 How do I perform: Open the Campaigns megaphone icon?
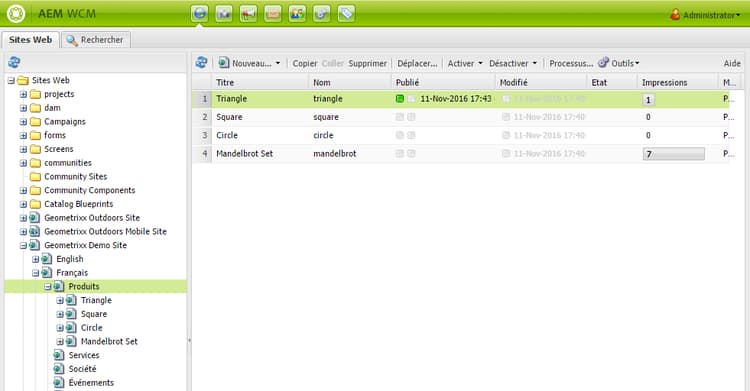(x=248, y=13)
